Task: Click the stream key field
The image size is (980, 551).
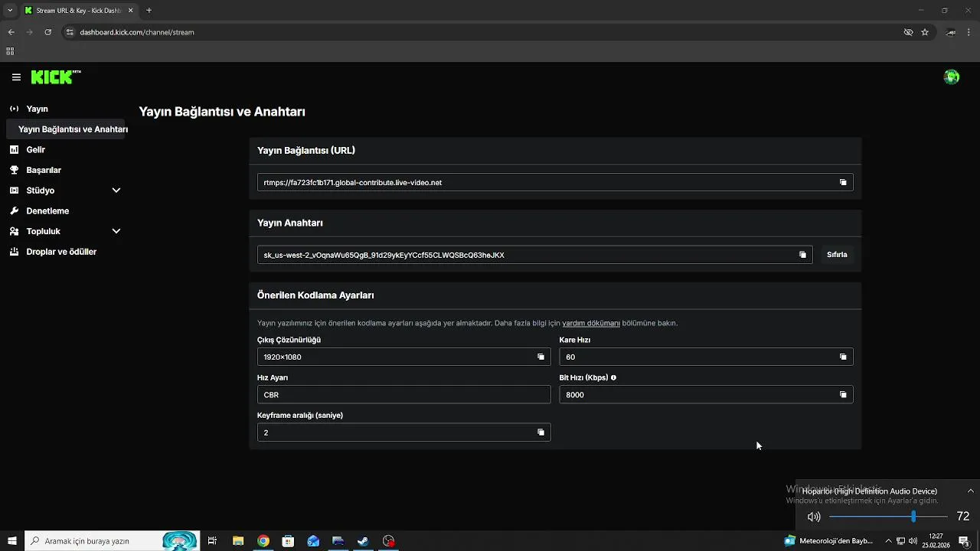Action: point(534,255)
